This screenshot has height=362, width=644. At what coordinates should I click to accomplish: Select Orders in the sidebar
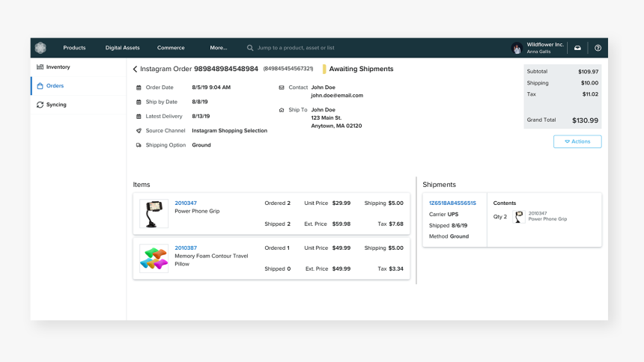[55, 86]
